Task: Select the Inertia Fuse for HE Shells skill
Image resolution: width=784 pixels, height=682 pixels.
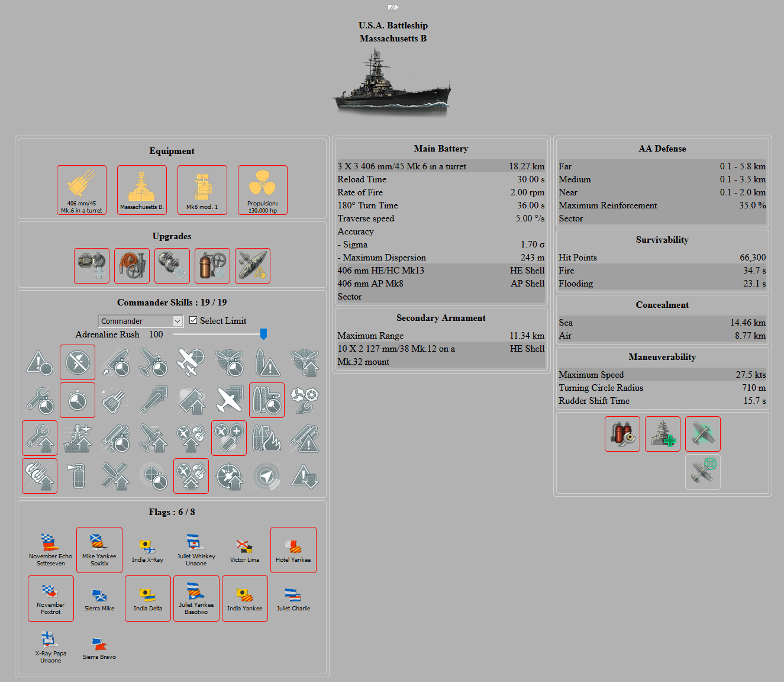Action: [x=115, y=476]
